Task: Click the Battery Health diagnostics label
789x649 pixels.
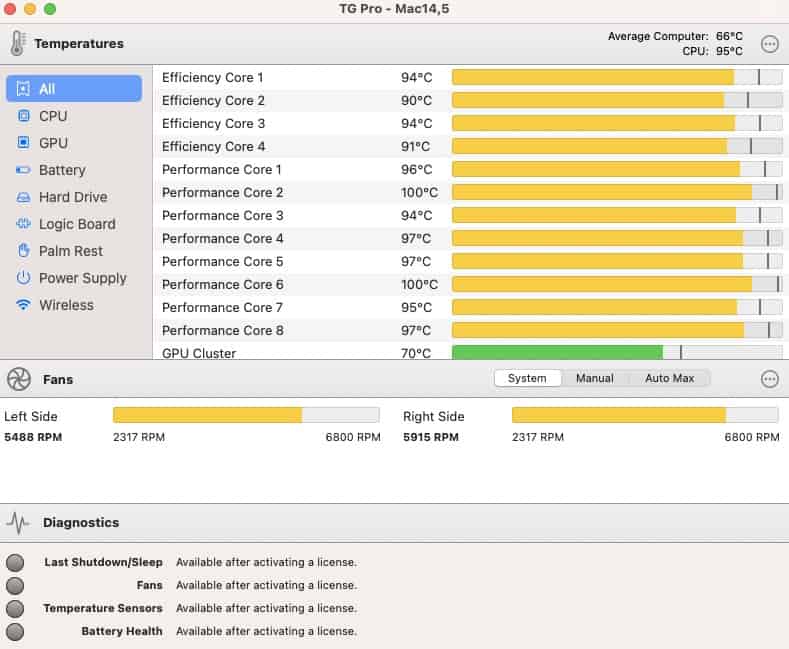Action: click(x=122, y=631)
